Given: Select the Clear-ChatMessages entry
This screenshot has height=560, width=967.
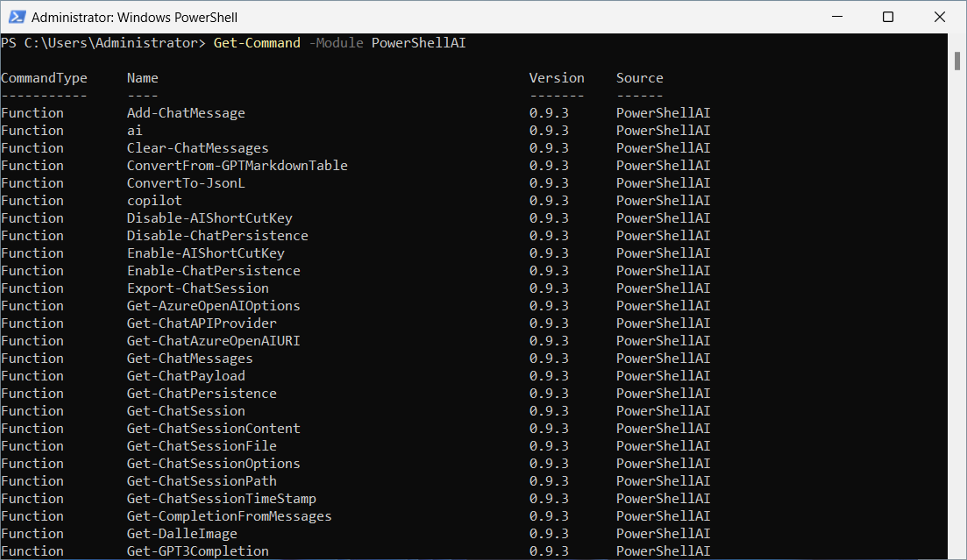Looking at the screenshot, I should pos(198,148).
